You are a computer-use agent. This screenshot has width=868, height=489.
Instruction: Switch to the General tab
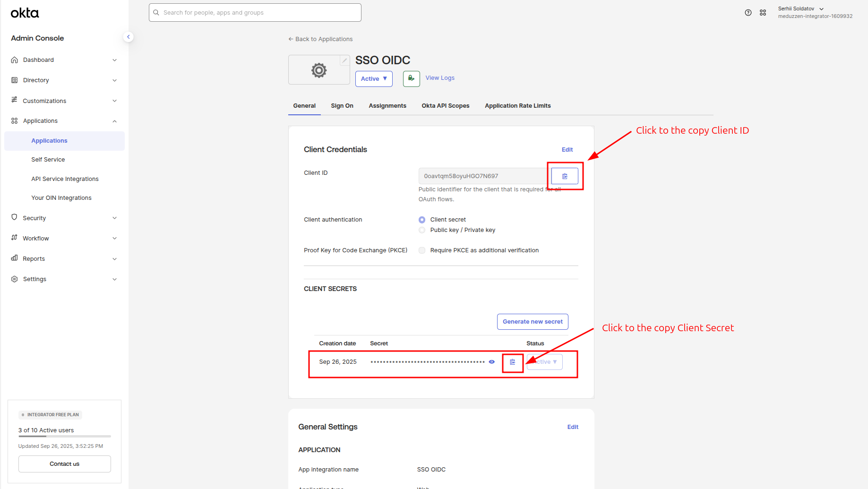pyautogui.click(x=304, y=106)
